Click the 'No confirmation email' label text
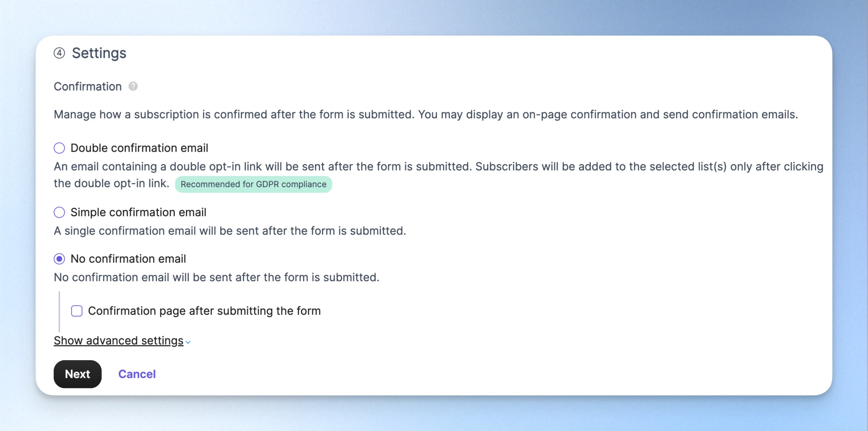This screenshot has width=868, height=431. click(x=128, y=259)
